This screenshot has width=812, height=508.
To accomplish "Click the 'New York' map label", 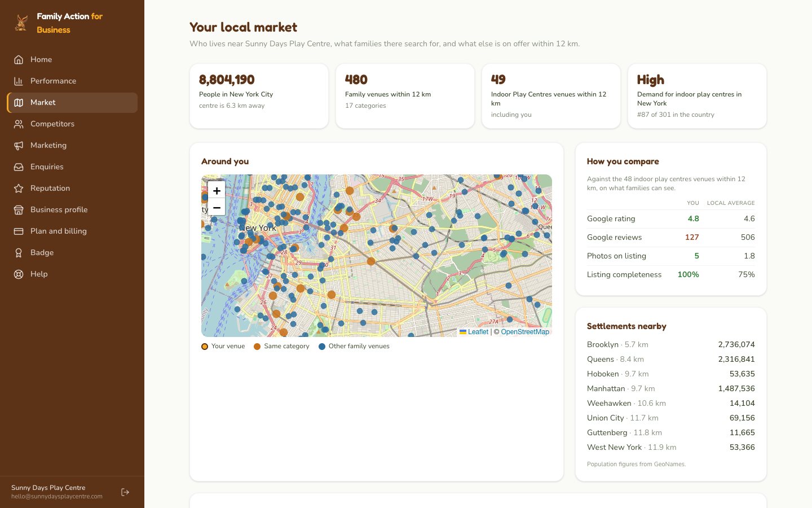I will point(258,228).
